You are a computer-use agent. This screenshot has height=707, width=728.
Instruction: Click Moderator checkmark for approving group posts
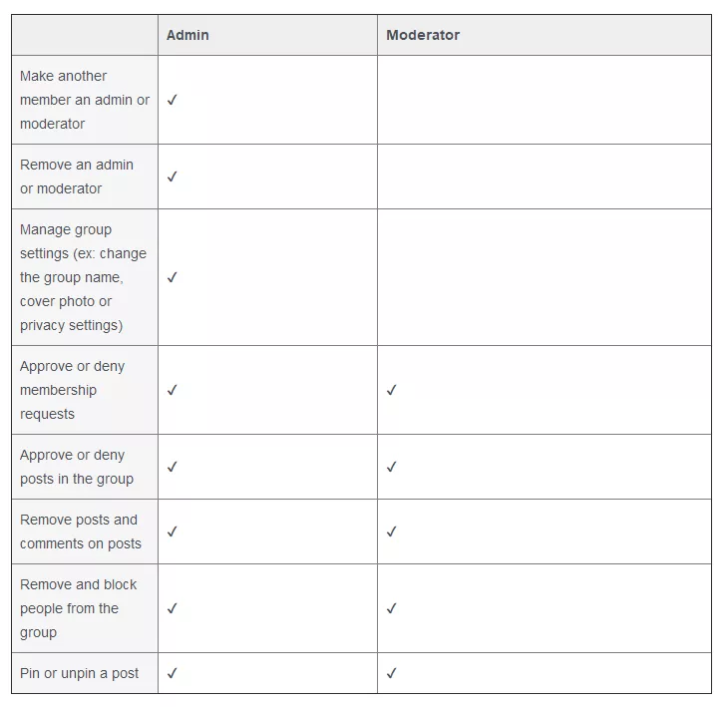tap(391, 467)
